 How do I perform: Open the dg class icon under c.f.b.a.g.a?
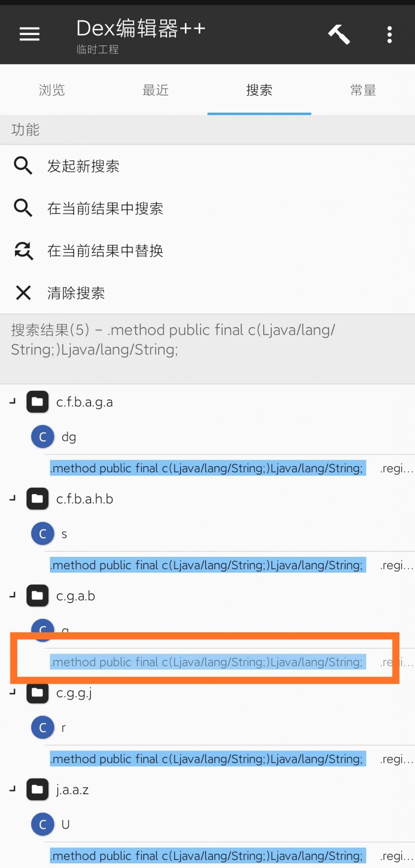[x=42, y=436]
